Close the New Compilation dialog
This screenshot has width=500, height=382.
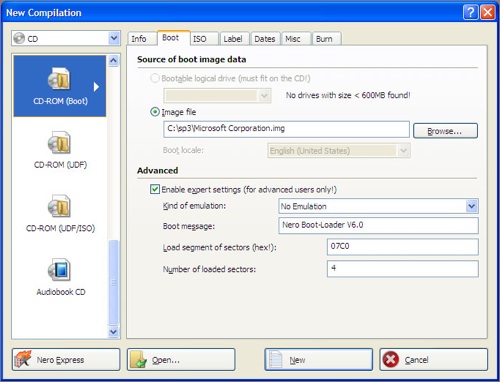point(488,13)
